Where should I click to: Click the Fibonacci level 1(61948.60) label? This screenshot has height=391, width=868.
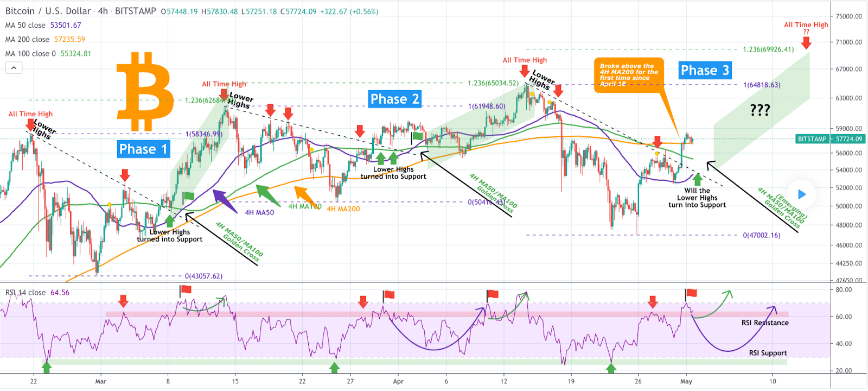click(487, 106)
